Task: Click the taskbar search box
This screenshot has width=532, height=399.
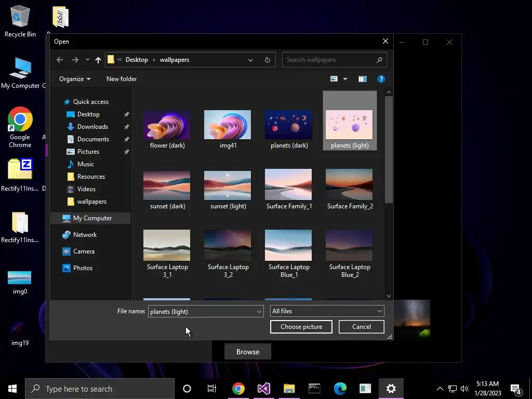Action: [x=100, y=389]
